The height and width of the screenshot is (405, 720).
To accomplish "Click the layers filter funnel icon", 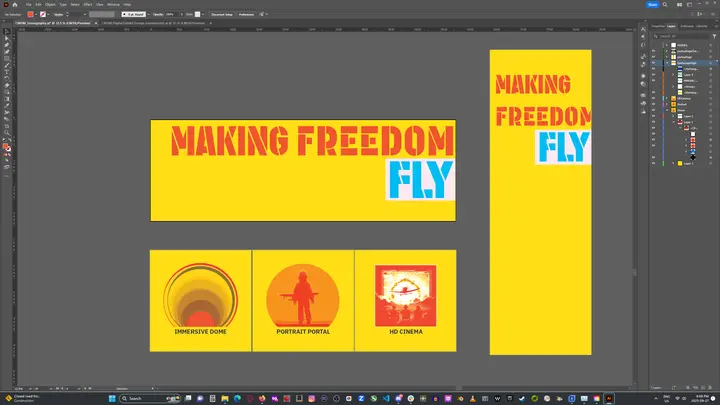I will coord(714,36).
